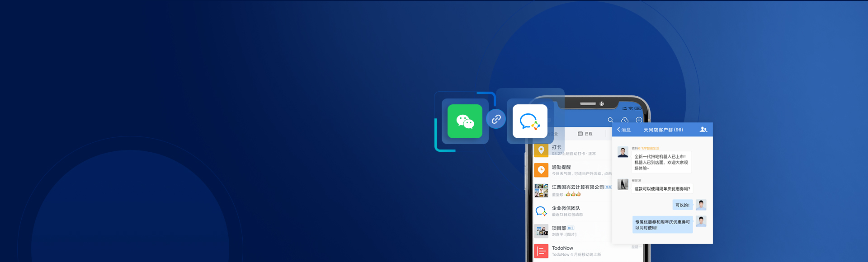Click the 部门 tag beside 项目部
Screen dimensions: 868x262
571,228
